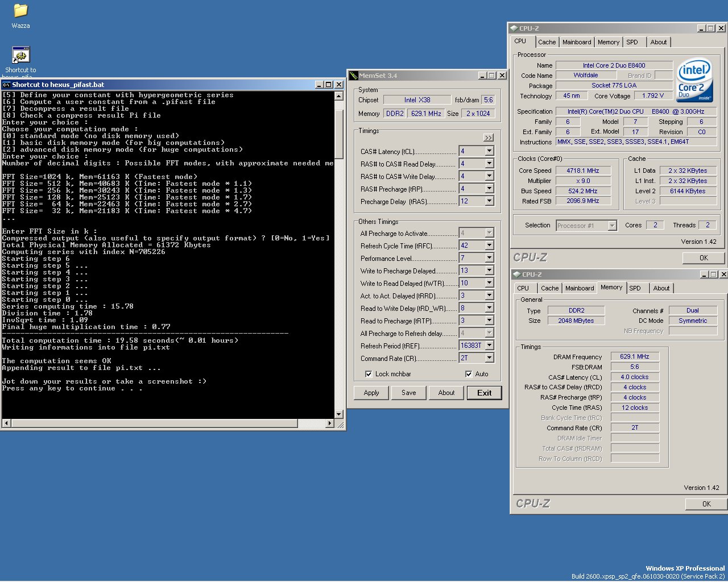Open the Wazza folder icon on desktop
This screenshot has width=728, height=582.
click(20, 11)
